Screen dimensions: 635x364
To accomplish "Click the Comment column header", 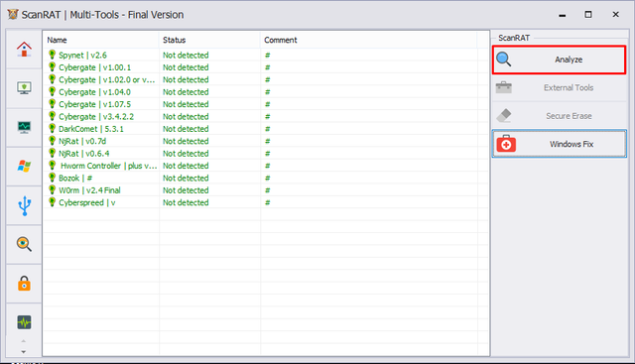I will [x=369, y=40].
